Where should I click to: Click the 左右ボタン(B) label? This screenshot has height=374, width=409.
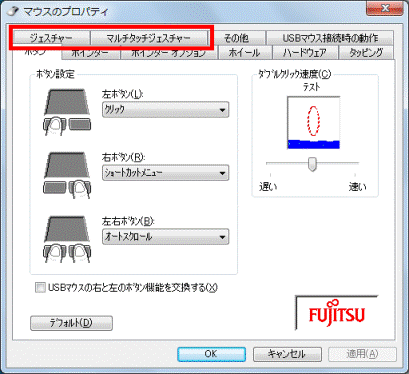pyautogui.click(x=128, y=221)
